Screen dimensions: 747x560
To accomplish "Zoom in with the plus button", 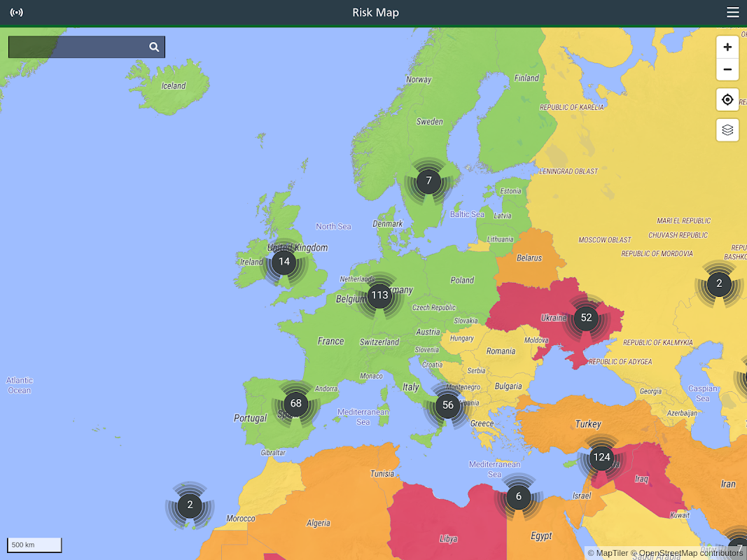I will (727, 47).
